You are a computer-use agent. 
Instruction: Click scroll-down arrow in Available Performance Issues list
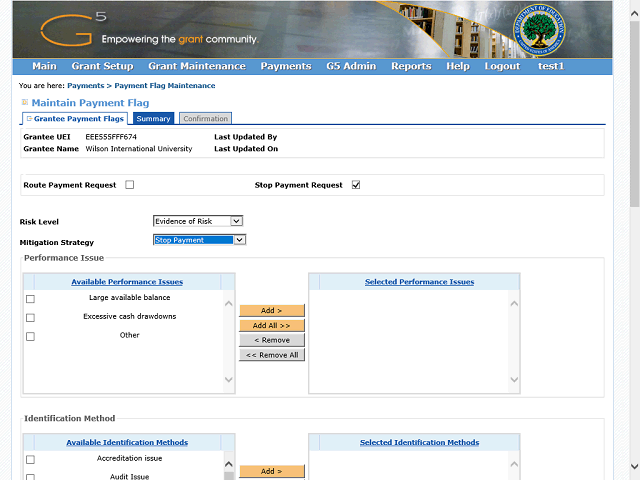coord(228,380)
